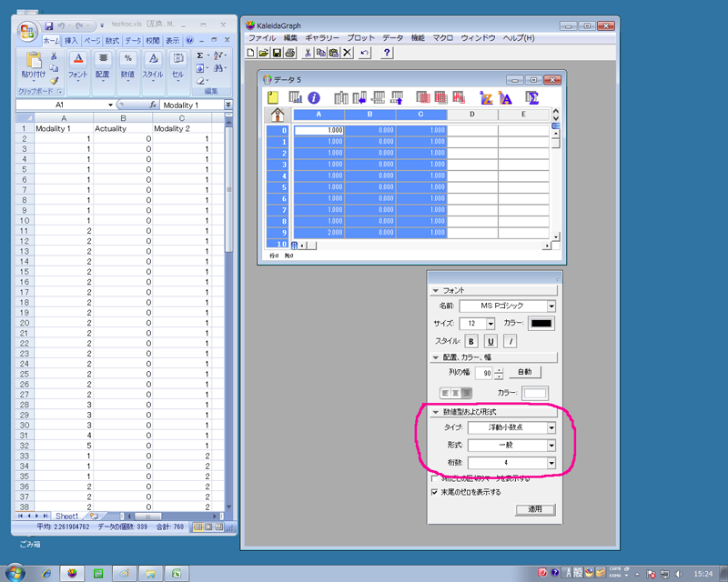The width and height of the screenshot is (728, 582).
Task: Collapse the 数値型および形式 section
Action: (x=436, y=412)
